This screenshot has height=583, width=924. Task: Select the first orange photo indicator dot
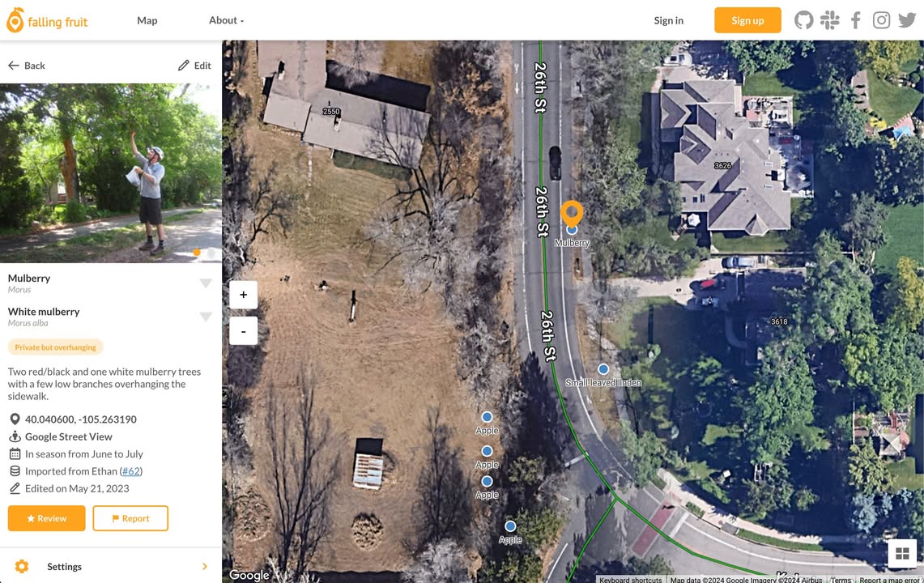coord(197,253)
